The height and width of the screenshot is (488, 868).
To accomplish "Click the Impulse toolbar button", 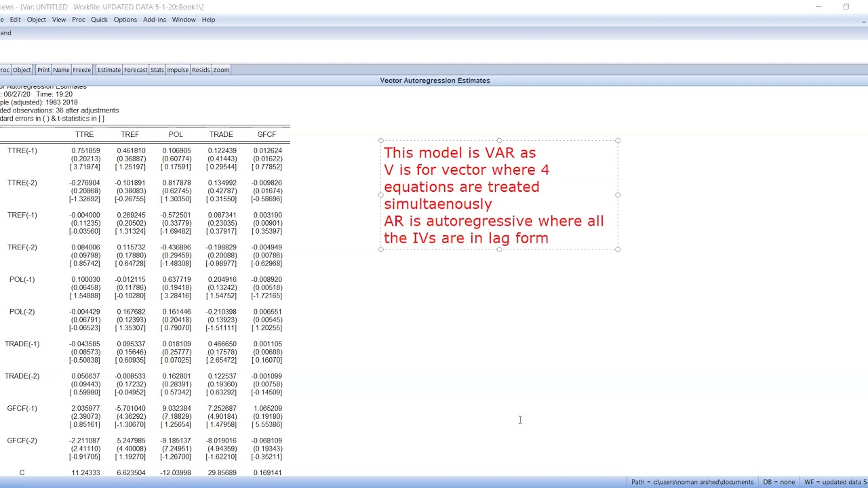I will click(x=178, y=70).
